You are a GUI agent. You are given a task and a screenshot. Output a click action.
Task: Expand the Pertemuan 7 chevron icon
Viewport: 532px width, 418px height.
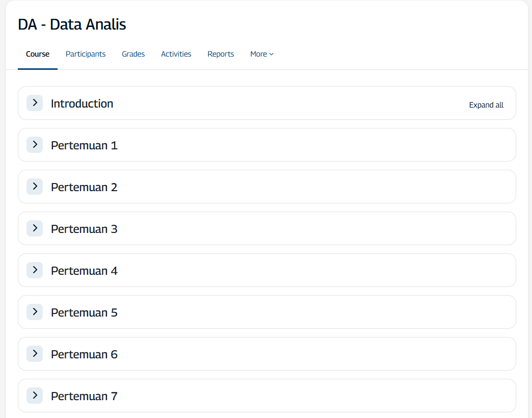(x=35, y=396)
